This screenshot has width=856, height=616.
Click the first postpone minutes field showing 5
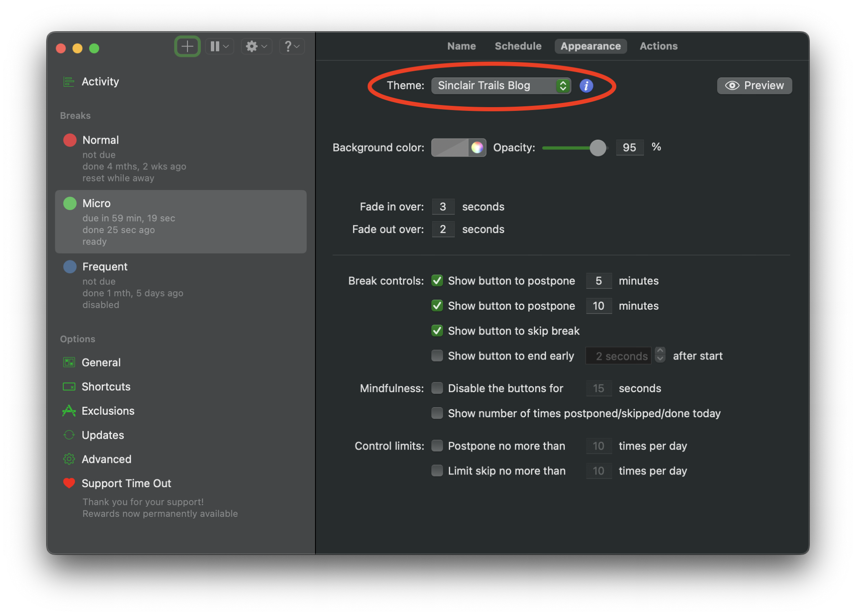pos(598,281)
